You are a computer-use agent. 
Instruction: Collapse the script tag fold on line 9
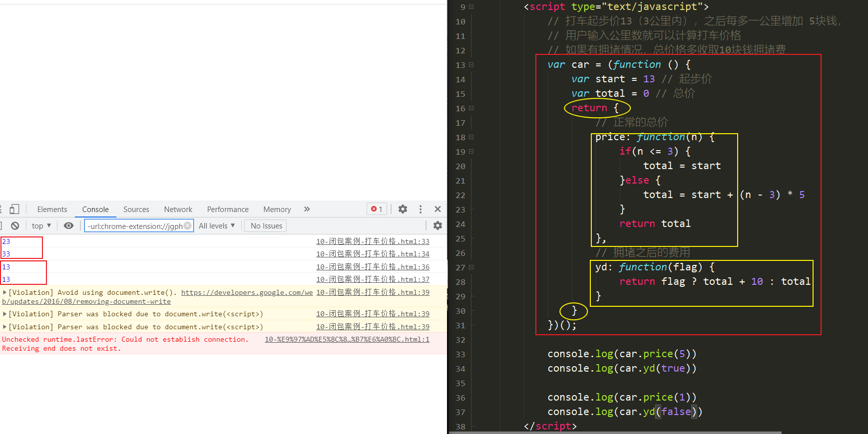(471, 7)
